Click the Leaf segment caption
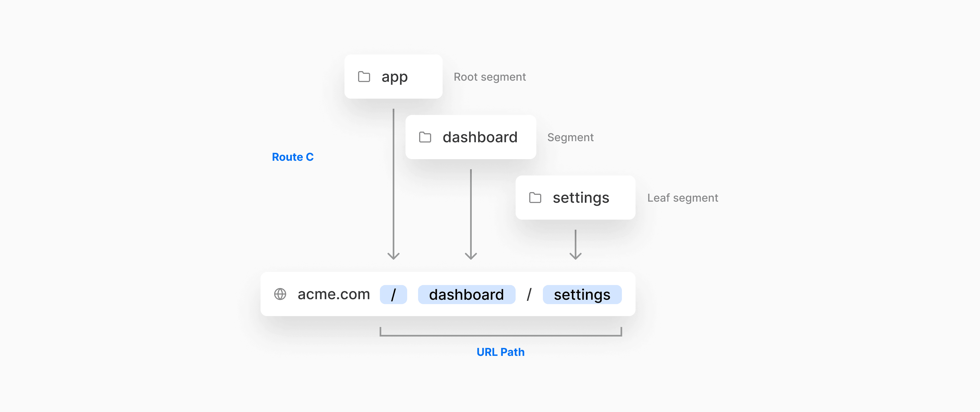The height and width of the screenshot is (412, 980). [682, 198]
